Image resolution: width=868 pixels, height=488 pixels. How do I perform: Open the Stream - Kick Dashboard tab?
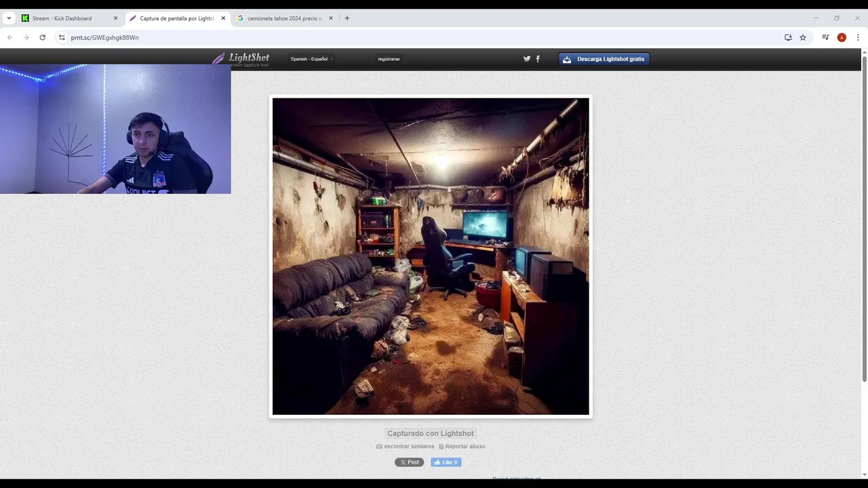click(62, 18)
